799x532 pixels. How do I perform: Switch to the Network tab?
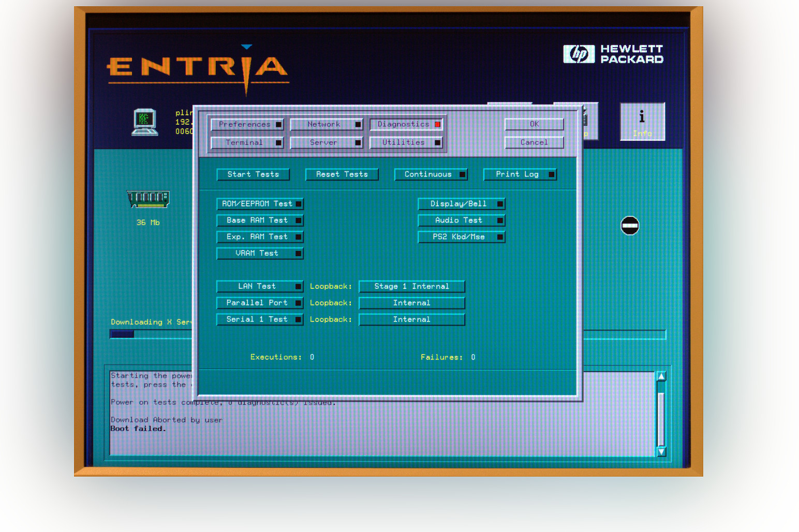(326, 125)
